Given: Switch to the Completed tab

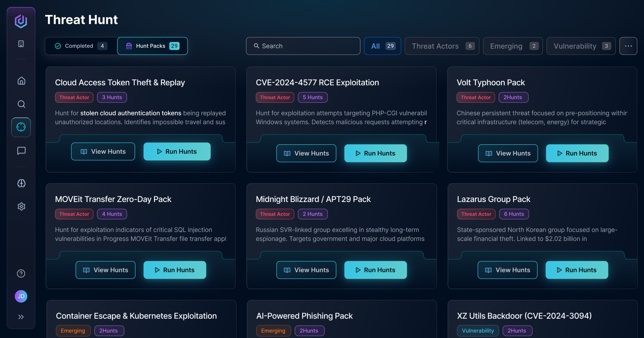Looking at the screenshot, I should click(x=81, y=46).
